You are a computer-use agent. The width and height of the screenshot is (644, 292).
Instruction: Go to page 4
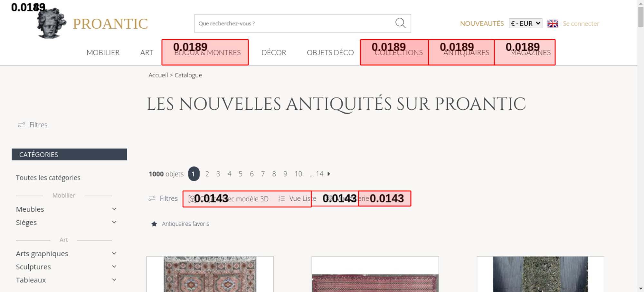[x=230, y=174]
